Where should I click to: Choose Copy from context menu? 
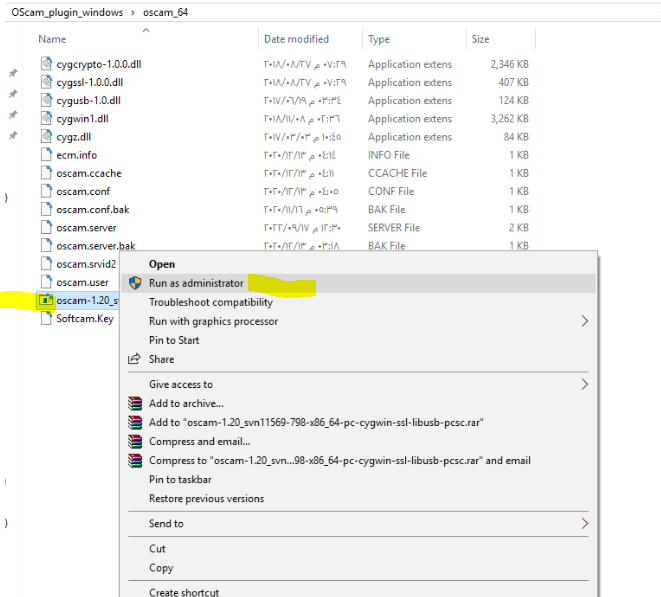pyautogui.click(x=161, y=567)
